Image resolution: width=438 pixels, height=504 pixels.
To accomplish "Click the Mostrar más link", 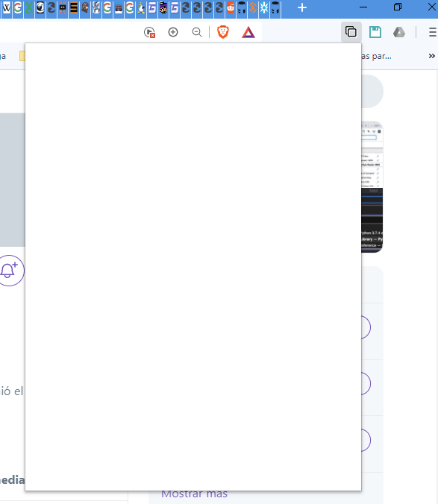I will pyautogui.click(x=194, y=494).
